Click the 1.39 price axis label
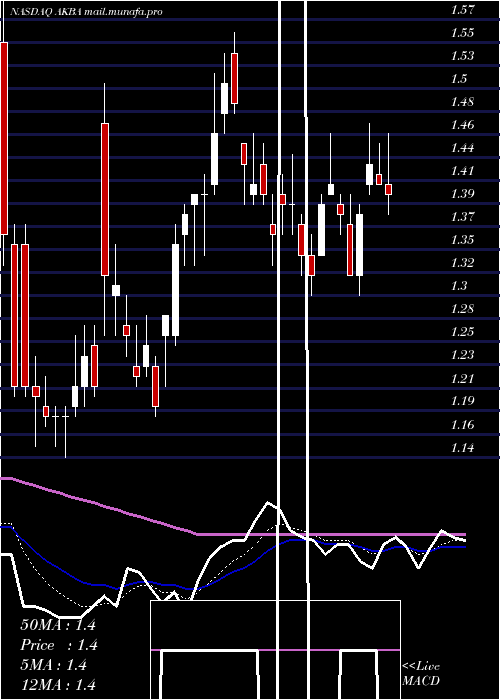The height and width of the screenshot is (700, 500). point(462,194)
